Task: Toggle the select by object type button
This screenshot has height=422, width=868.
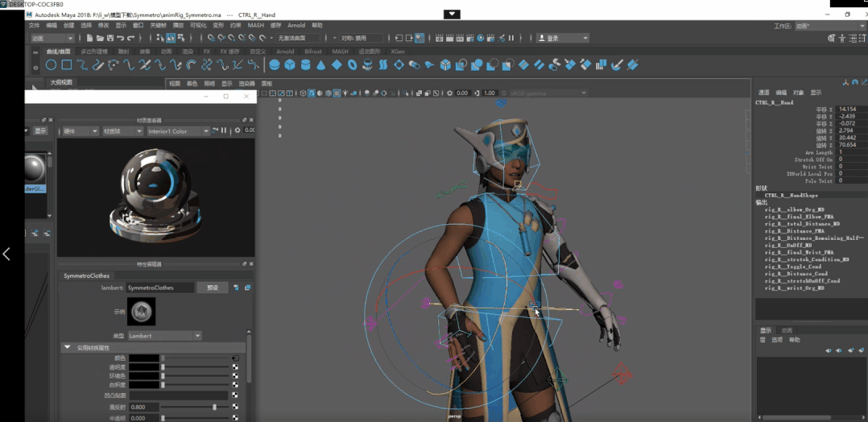Action: pyautogui.click(x=171, y=38)
